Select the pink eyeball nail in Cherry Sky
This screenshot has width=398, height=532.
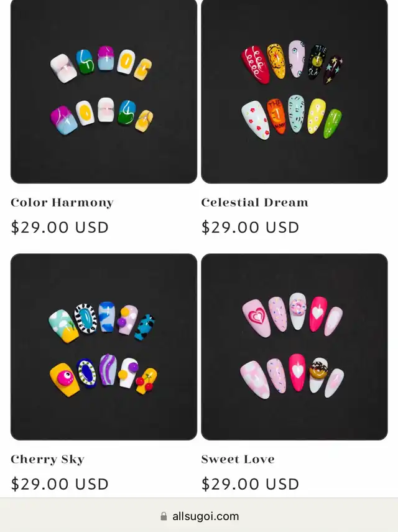tap(65, 380)
